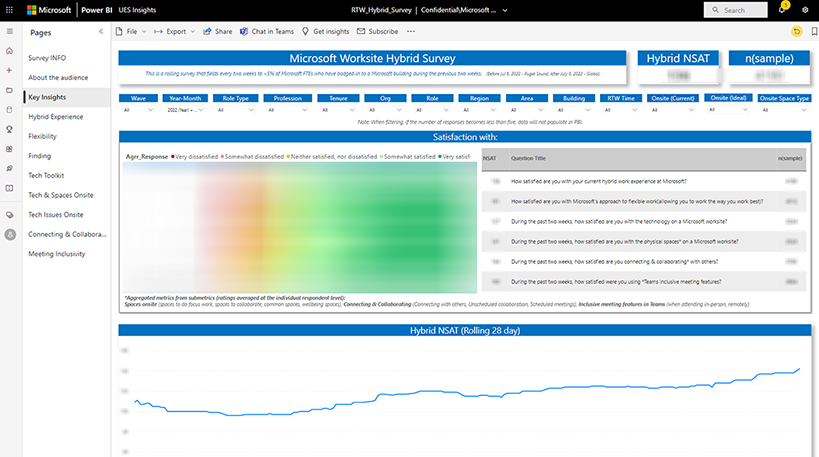
Task: Click the Microsoft logo
Action: coord(49,10)
